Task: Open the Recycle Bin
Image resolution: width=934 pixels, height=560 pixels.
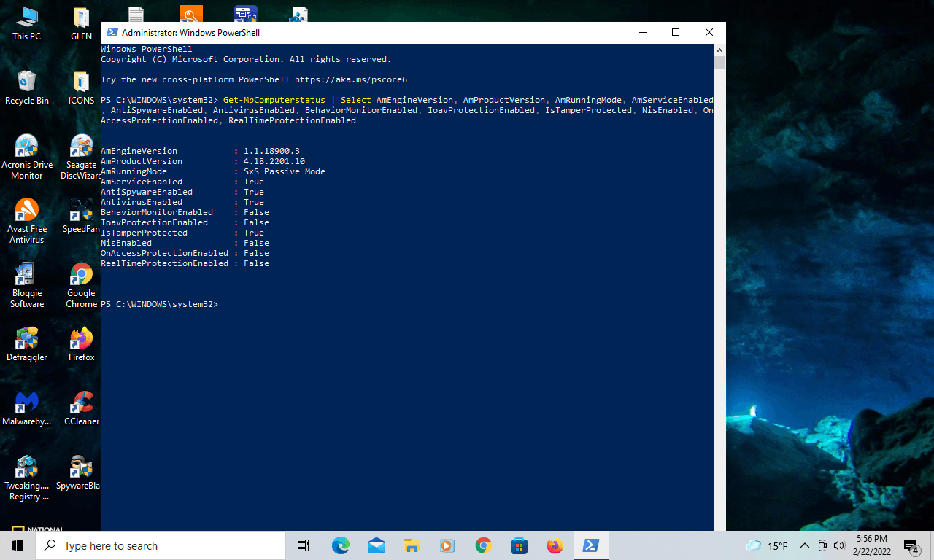Action: pos(27,82)
